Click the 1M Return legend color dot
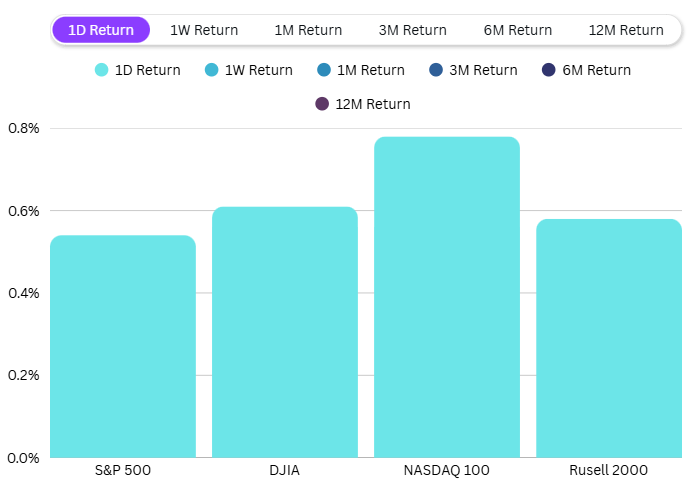This screenshot has width=693, height=485. [325, 70]
